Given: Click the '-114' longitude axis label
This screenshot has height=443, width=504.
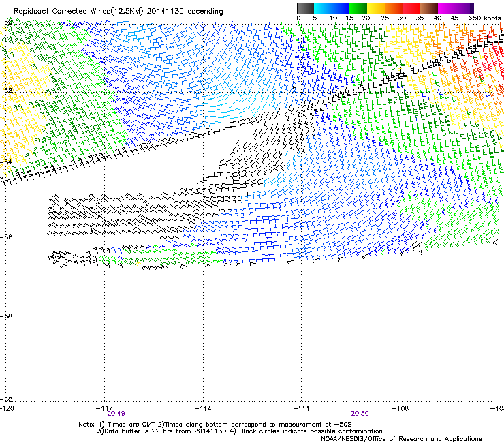Looking at the screenshot, I should point(203,408).
